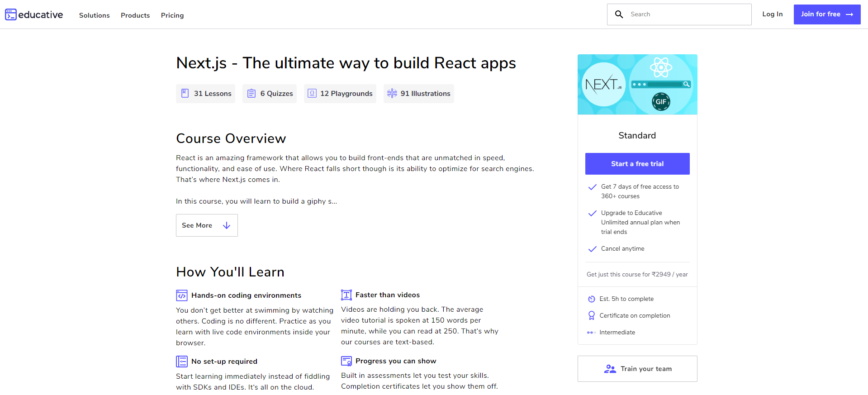Click checkmark next to Get 7 days free
This screenshot has height=395, width=868.
point(592,187)
